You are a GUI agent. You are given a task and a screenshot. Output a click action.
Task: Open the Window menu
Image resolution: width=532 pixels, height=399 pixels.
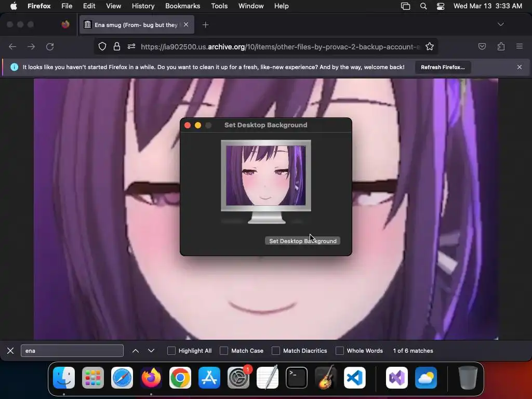point(251,6)
